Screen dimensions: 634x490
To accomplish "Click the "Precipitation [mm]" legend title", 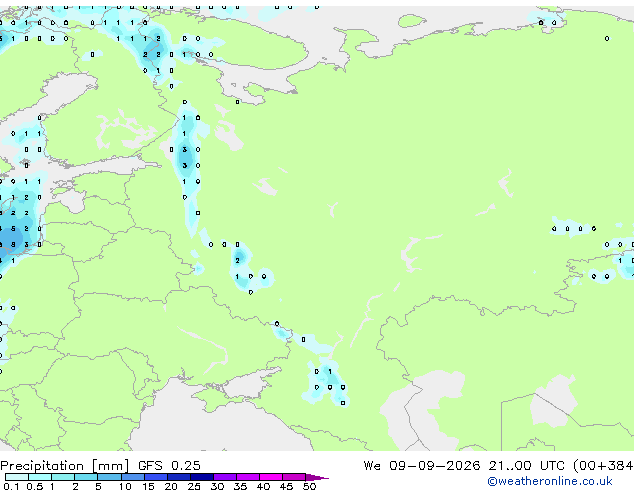I will tap(65, 466).
